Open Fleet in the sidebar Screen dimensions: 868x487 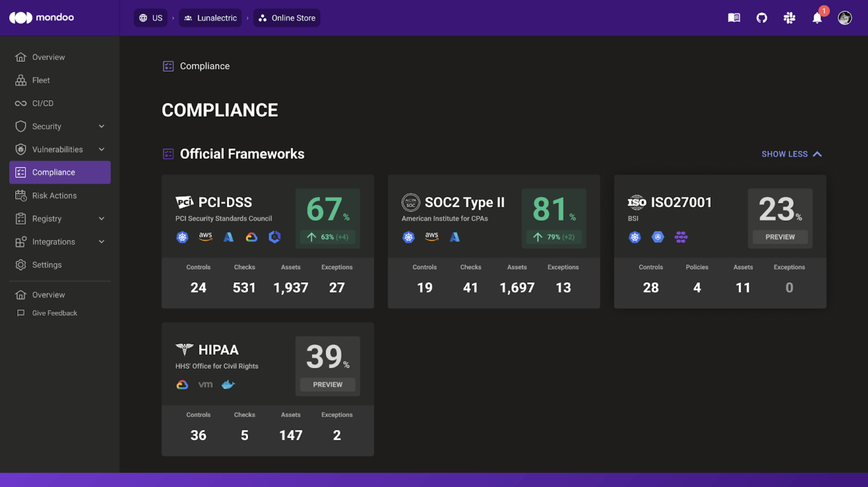60,80
